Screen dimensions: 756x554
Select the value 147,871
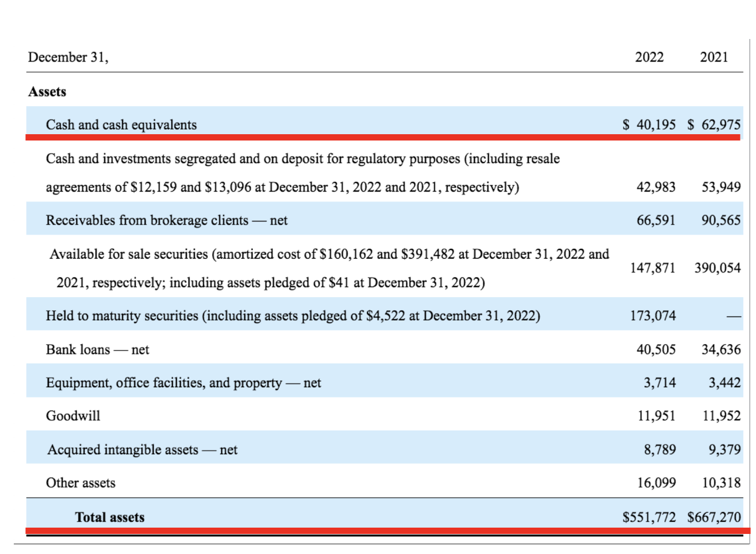pyautogui.click(x=653, y=268)
